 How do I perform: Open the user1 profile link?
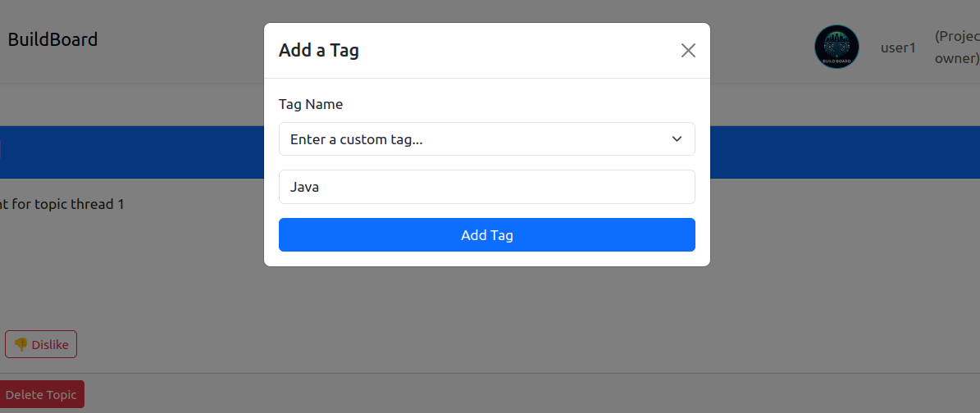897,48
